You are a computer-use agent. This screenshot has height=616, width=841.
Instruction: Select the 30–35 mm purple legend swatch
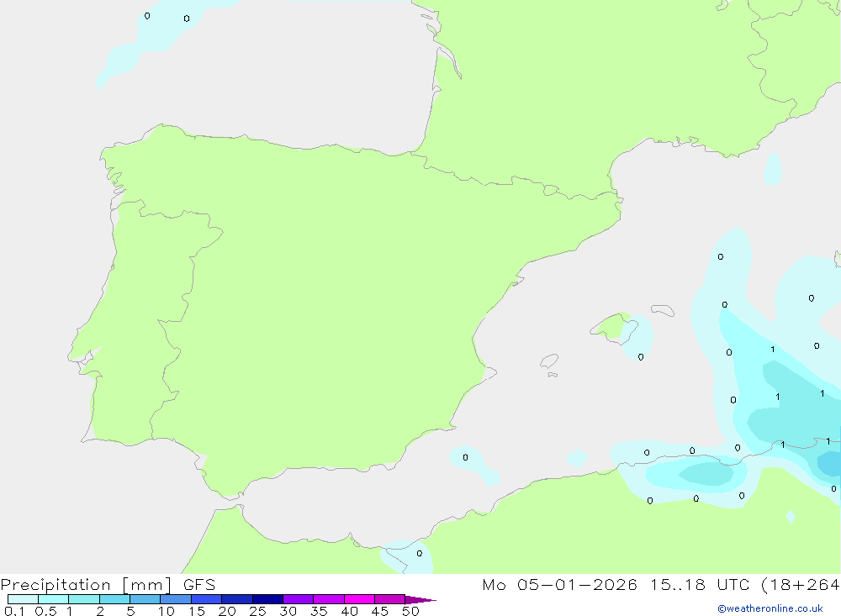[299, 599]
